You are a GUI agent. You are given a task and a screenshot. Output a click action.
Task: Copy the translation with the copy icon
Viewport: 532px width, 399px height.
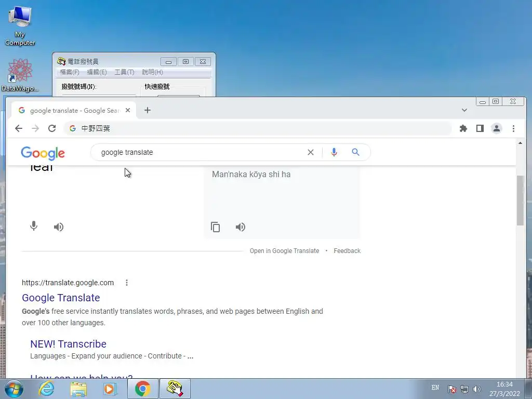point(216,227)
